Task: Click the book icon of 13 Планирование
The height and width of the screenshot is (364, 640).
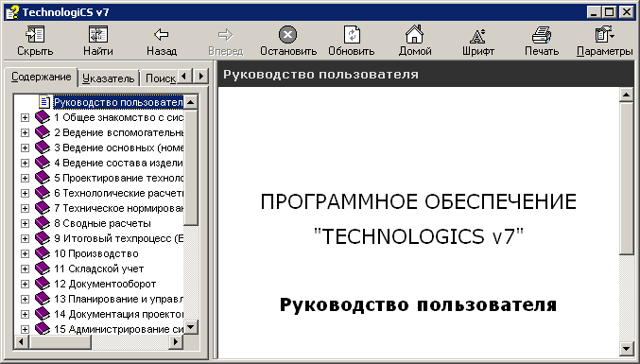Action: point(42,299)
